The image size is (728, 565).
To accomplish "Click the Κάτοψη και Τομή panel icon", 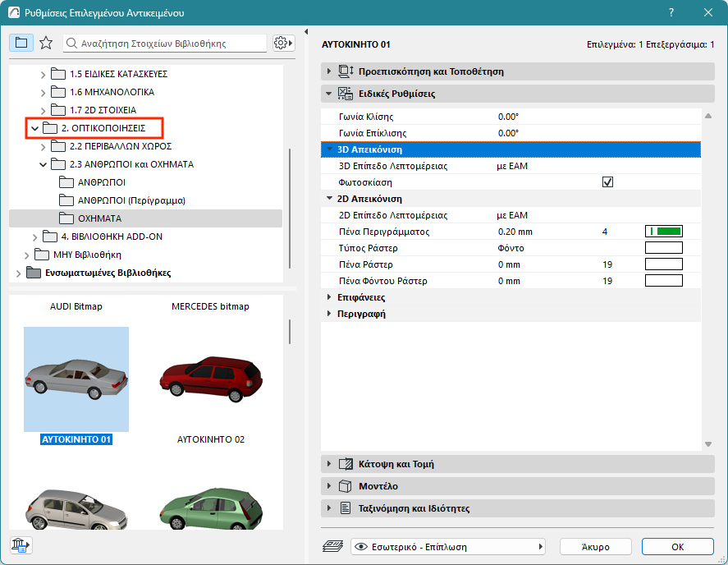I will (346, 464).
